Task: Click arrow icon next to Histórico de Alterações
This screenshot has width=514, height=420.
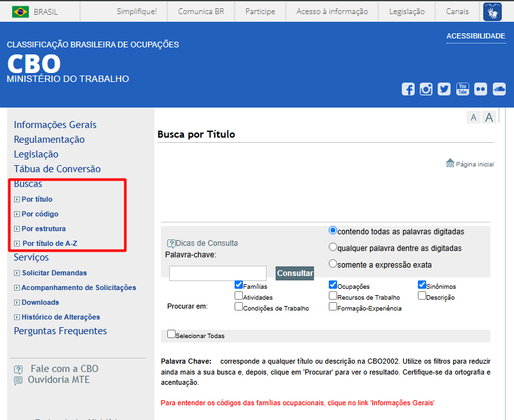Action: (x=17, y=317)
